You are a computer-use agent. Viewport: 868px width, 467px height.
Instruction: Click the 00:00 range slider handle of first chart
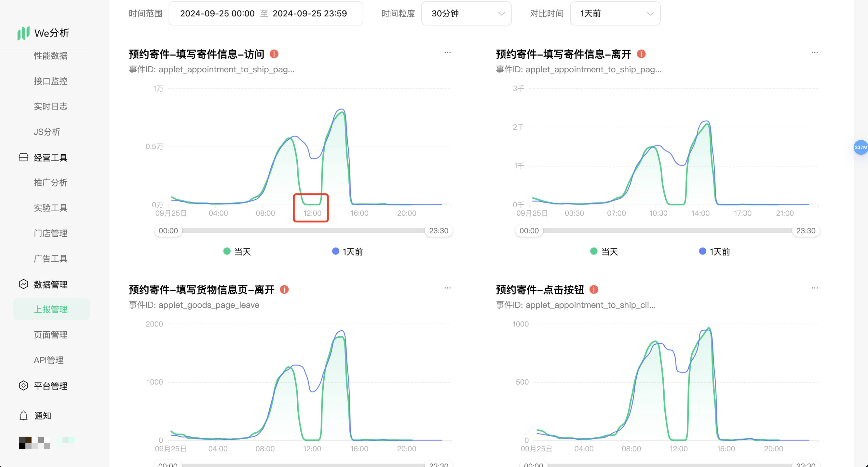[168, 231]
